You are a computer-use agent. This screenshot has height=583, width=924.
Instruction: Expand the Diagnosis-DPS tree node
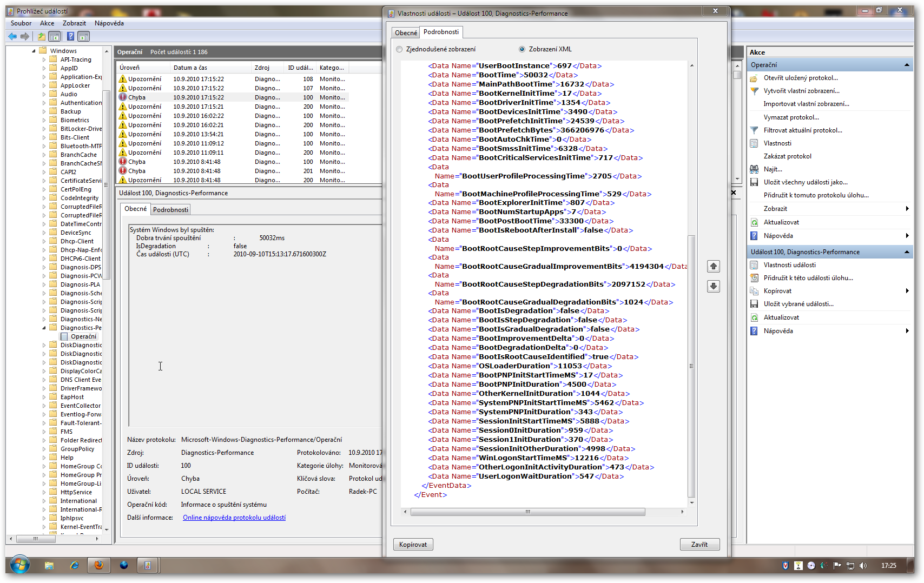click(x=44, y=267)
